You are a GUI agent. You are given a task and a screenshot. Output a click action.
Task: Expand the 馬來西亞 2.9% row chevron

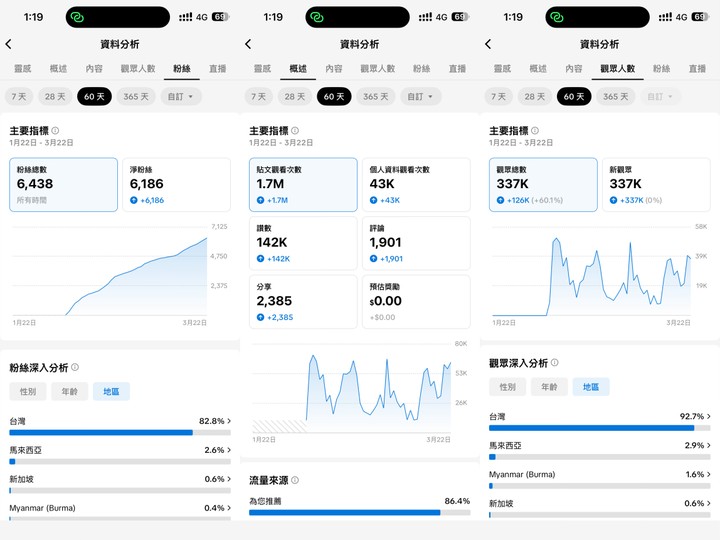coord(709,445)
